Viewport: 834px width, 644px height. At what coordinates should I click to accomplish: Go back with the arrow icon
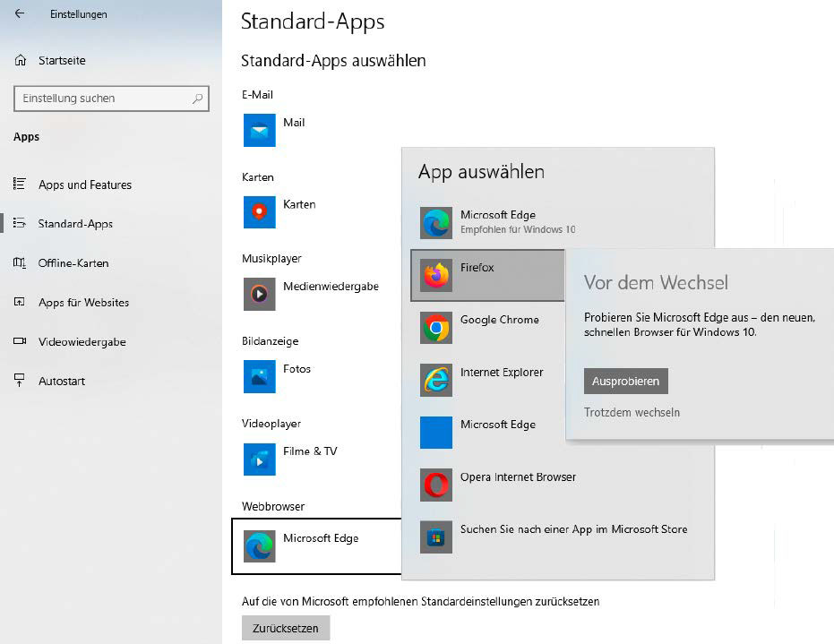20,13
